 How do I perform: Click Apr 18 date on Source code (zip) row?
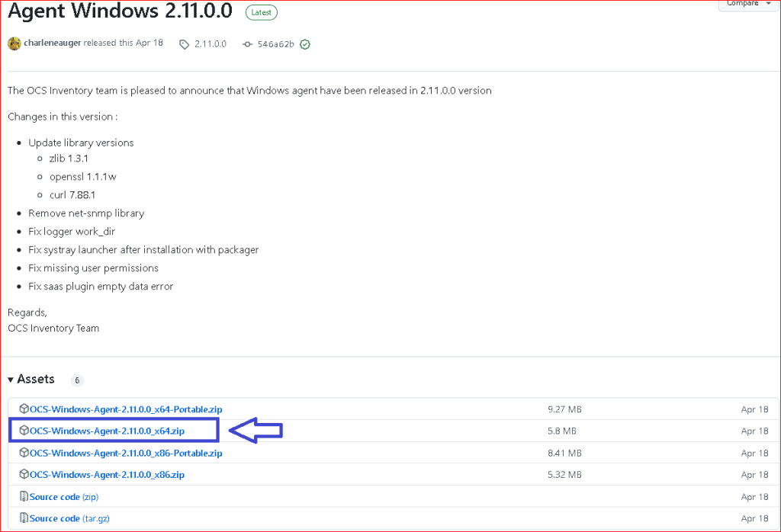[754, 497]
